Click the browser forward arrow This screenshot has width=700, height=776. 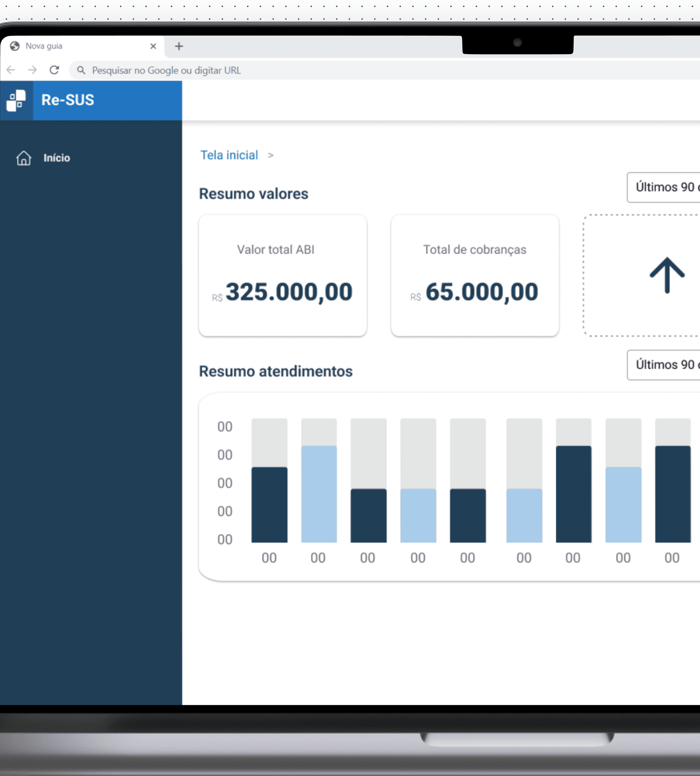click(32, 70)
